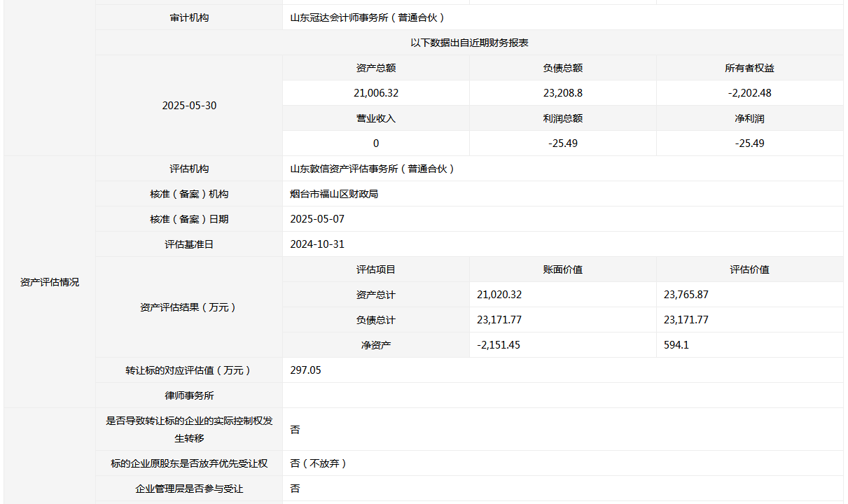This screenshot has width=848, height=504.
Task: Select appraised total assets 23,765.87
Action: pos(686,295)
